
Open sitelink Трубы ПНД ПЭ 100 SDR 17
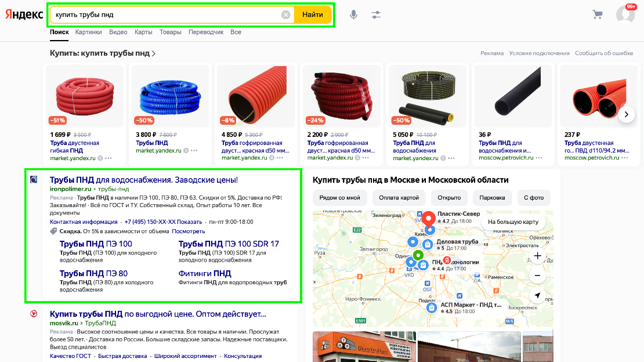(x=229, y=244)
